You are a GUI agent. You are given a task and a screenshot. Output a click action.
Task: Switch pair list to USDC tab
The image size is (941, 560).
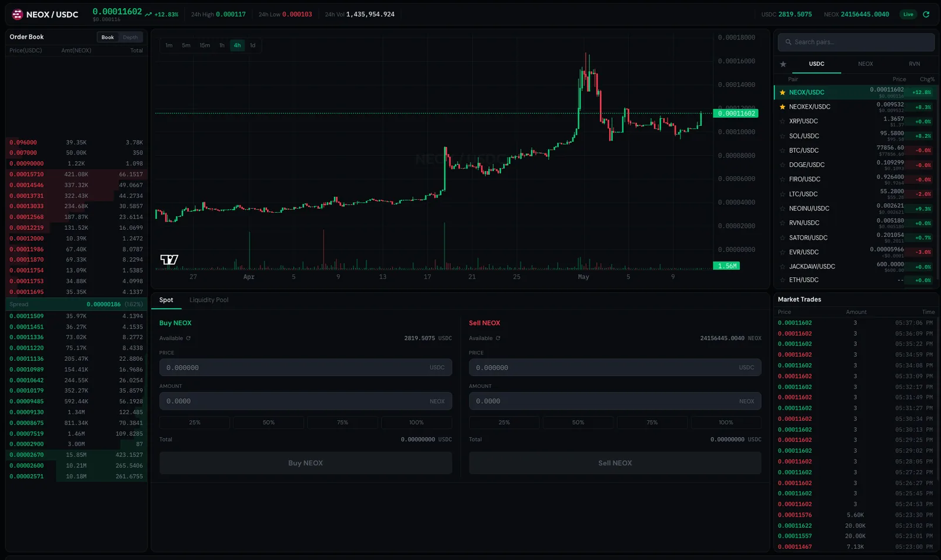tap(816, 64)
